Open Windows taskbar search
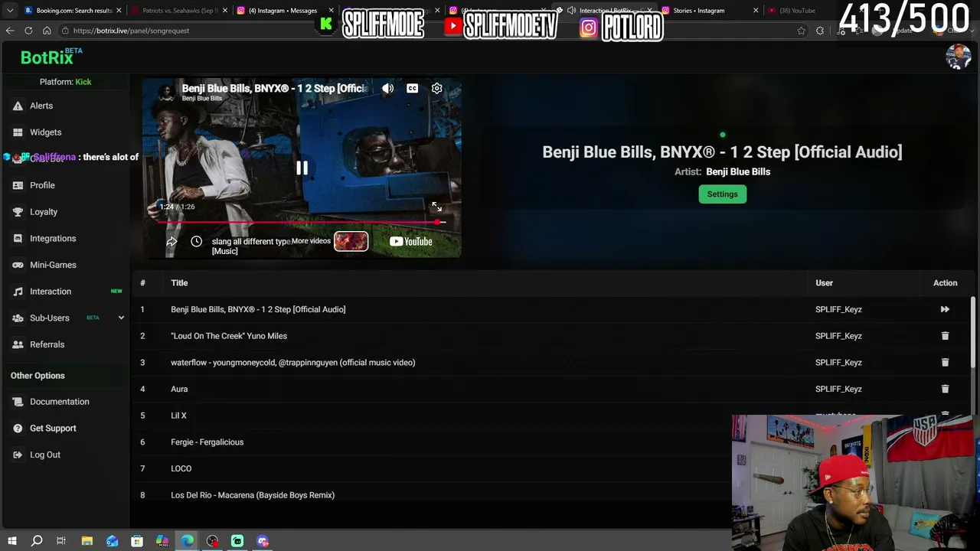The width and height of the screenshot is (980, 551). pyautogui.click(x=37, y=541)
